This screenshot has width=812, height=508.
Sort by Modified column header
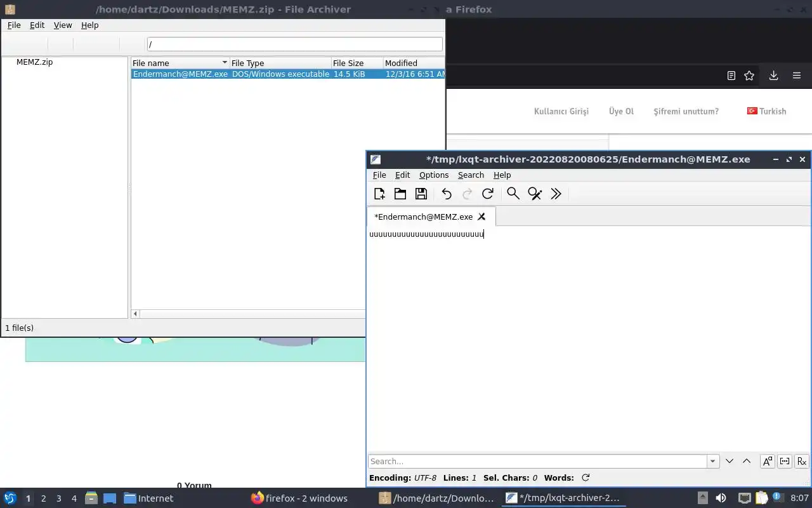pyautogui.click(x=414, y=63)
